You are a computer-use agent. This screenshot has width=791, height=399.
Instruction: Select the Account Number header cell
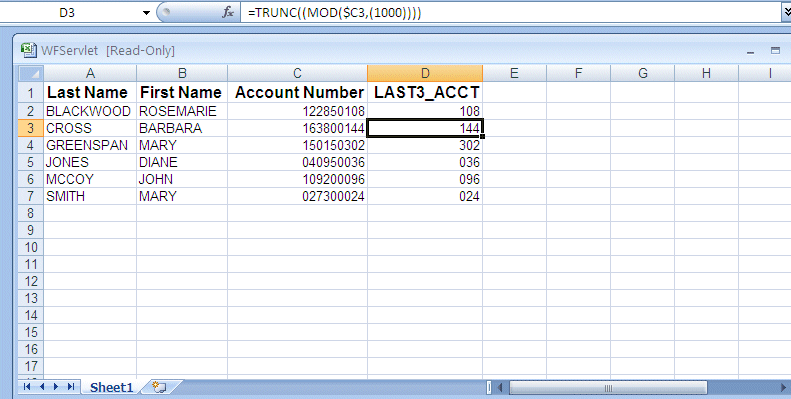(298, 93)
